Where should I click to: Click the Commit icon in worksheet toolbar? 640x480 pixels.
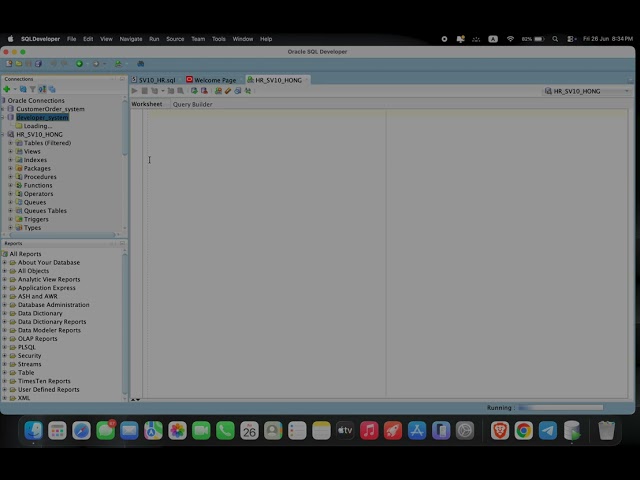click(x=194, y=91)
